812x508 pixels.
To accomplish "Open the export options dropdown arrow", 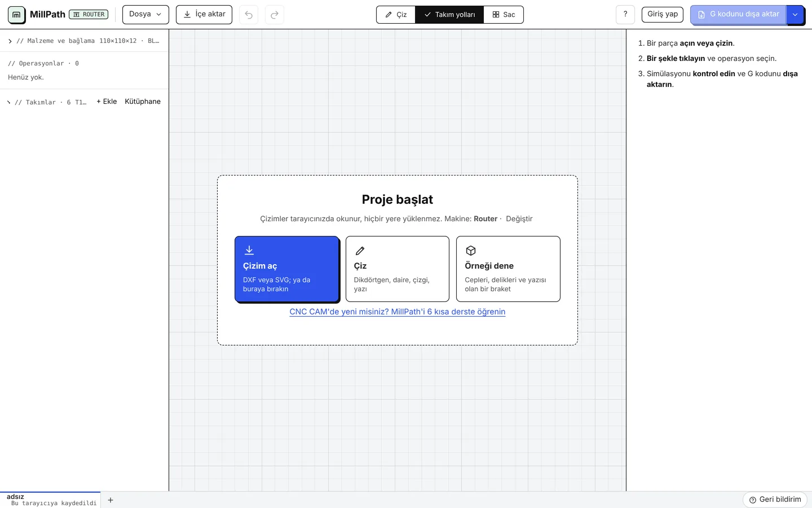I will 795,15.
